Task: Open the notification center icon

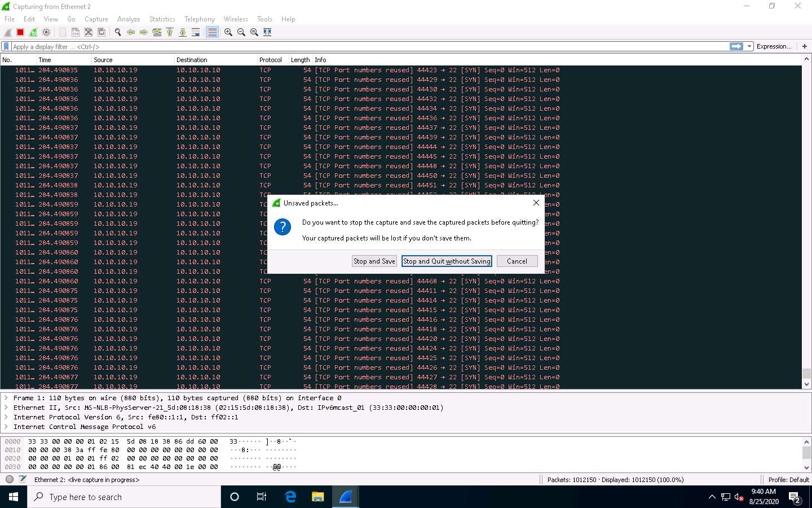Action: click(x=795, y=497)
